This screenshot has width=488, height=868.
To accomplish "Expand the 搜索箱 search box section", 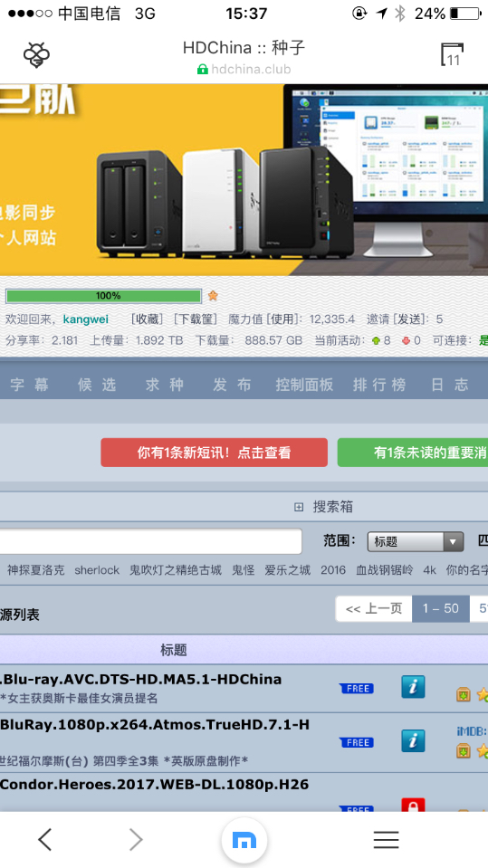I will pyautogui.click(x=323, y=507).
